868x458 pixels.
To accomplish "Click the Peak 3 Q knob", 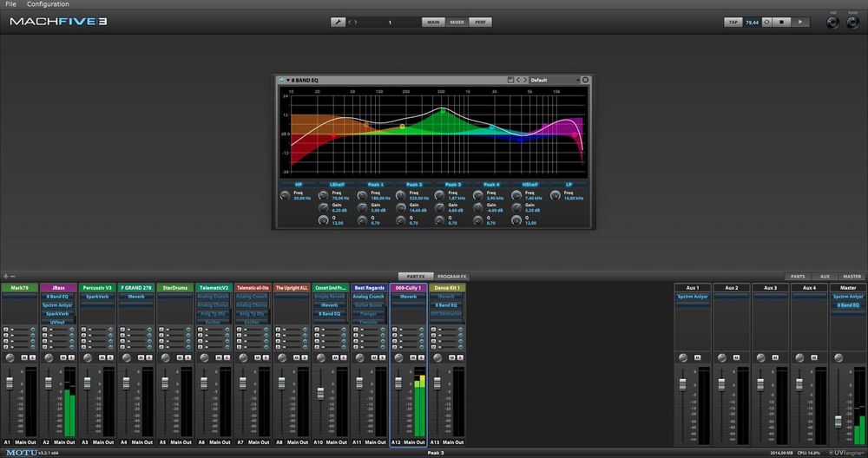I will [x=439, y=220].
